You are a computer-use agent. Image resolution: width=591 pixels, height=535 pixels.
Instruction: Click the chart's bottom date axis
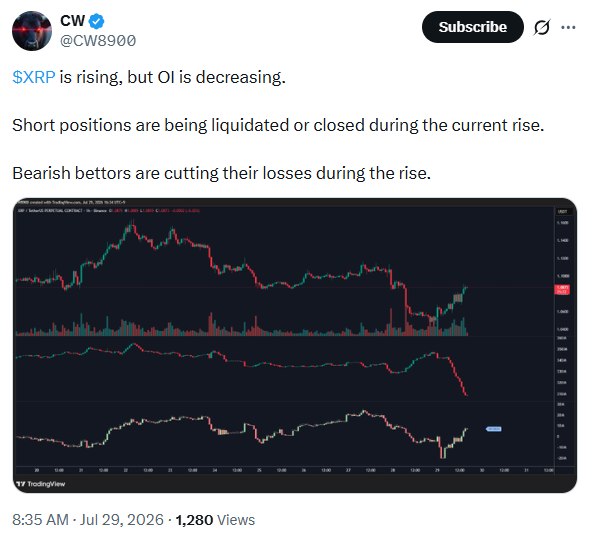point(285,470)
